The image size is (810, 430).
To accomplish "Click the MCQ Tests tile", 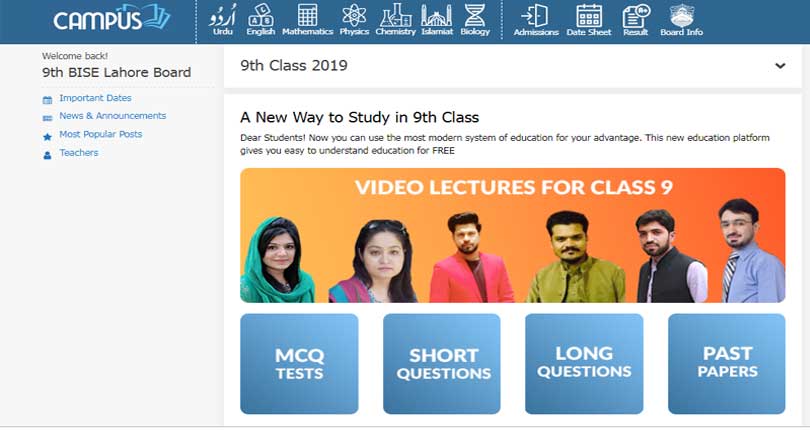I will (x=299, y=364).
